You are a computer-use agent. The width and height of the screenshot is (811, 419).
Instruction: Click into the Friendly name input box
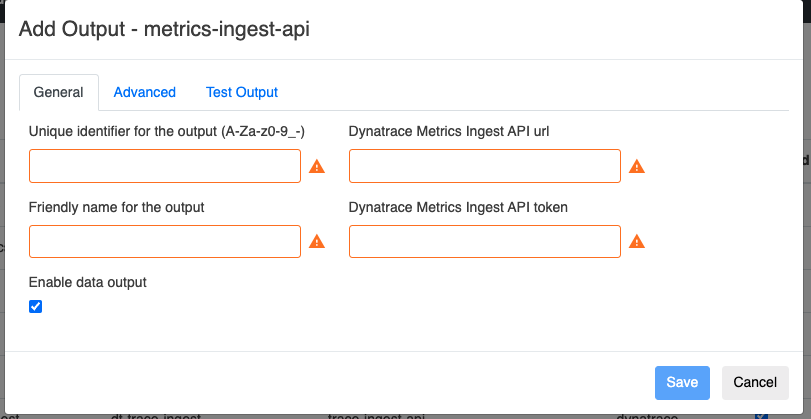pyautogui.click(x=165, y=241)
